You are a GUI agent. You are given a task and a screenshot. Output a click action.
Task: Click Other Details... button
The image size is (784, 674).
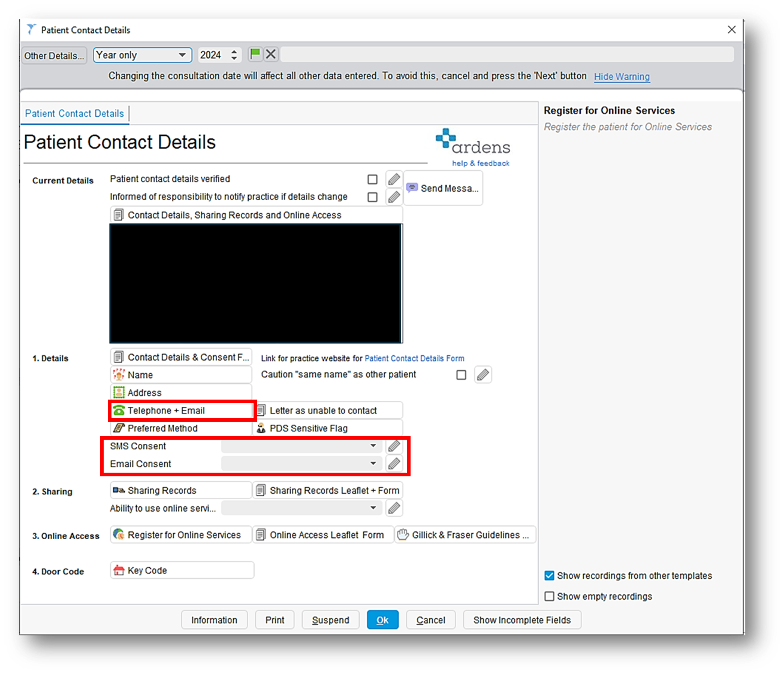click(54, 56)
